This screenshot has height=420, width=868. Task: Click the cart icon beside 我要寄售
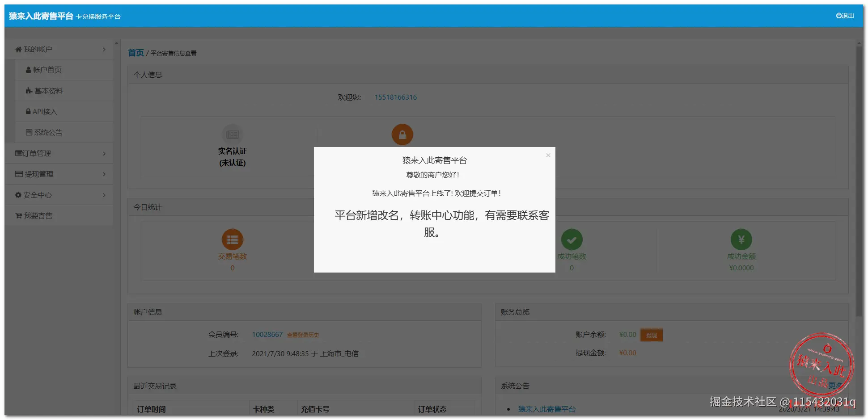coord(18,216)
